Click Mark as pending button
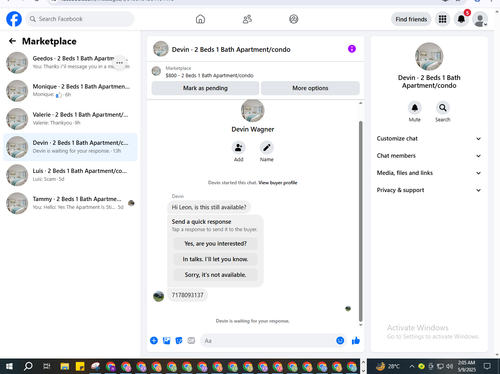Viewport: 500px width, 374px height. click(x=205, y=88)
